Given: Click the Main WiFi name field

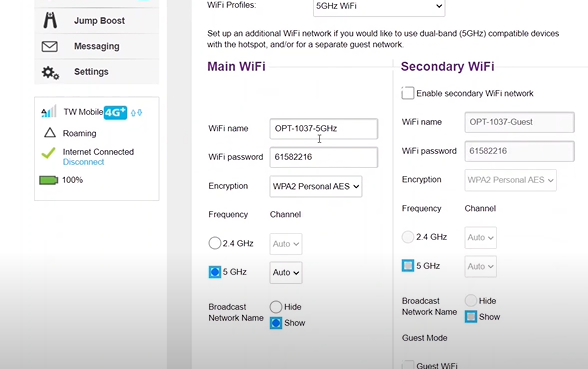Looking at the screenshot, I should tap(324, 129).
